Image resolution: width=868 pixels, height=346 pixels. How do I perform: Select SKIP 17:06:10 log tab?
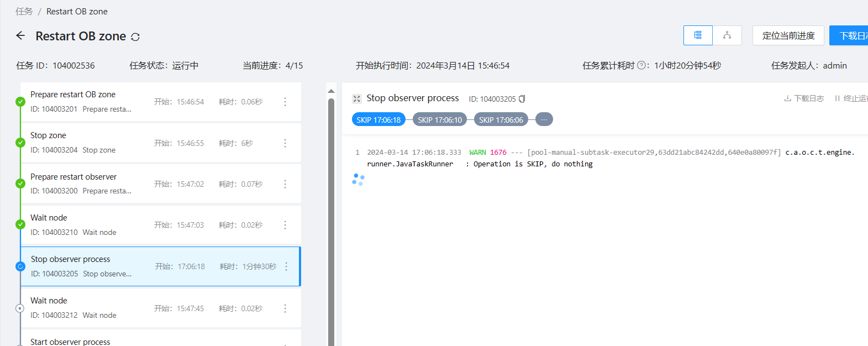(440, 119)
